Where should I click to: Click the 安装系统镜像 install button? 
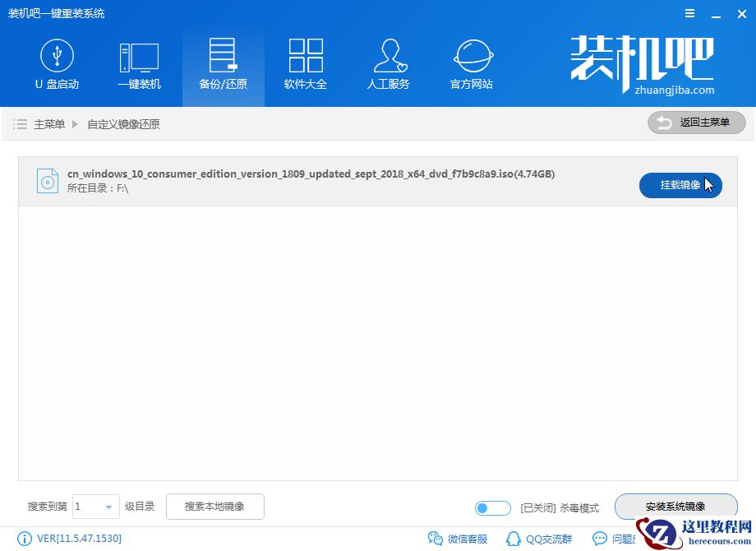tap(675, 507)
